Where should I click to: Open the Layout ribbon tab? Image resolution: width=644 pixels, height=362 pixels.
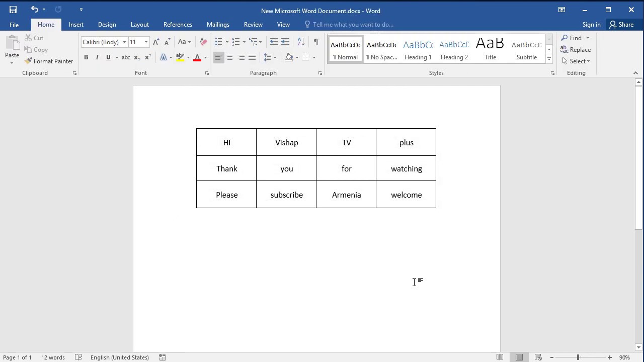tap(140, 25)
